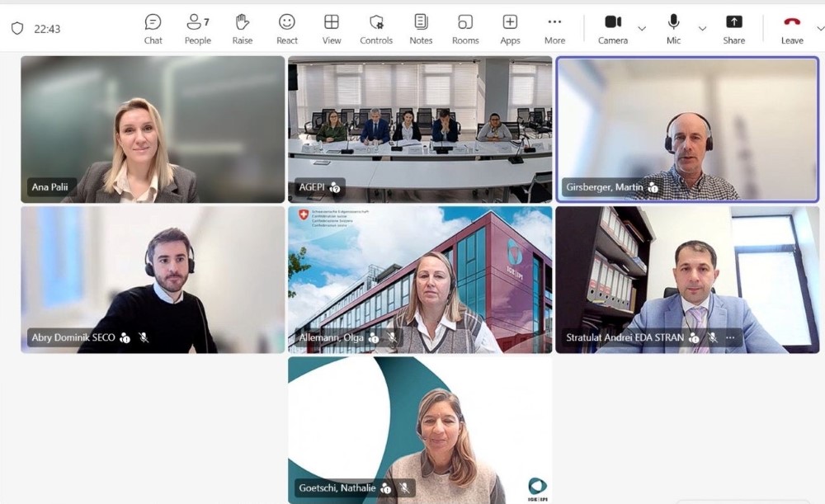This screenshot has height=504, width=825.
Task: Toggle the Mic mute state
Action: click(674, 28)
